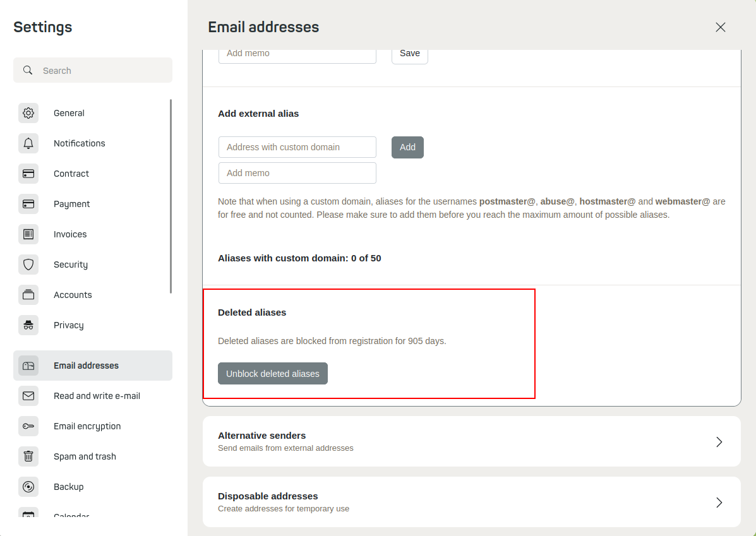Open the Contract settings menu item
This screenshot has height=536, width=756.
point(71,174)
